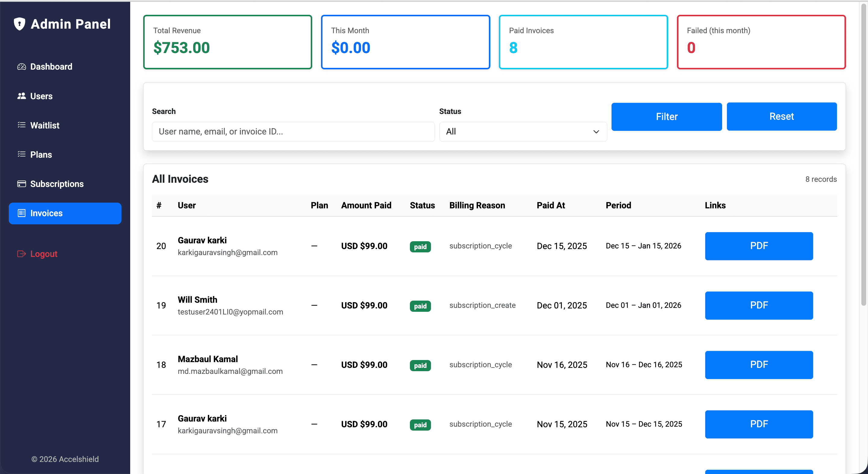Click the email testuser2401LI0@yopmail.com
This screenshot has width=868, height=474.
tap(231, 312)
